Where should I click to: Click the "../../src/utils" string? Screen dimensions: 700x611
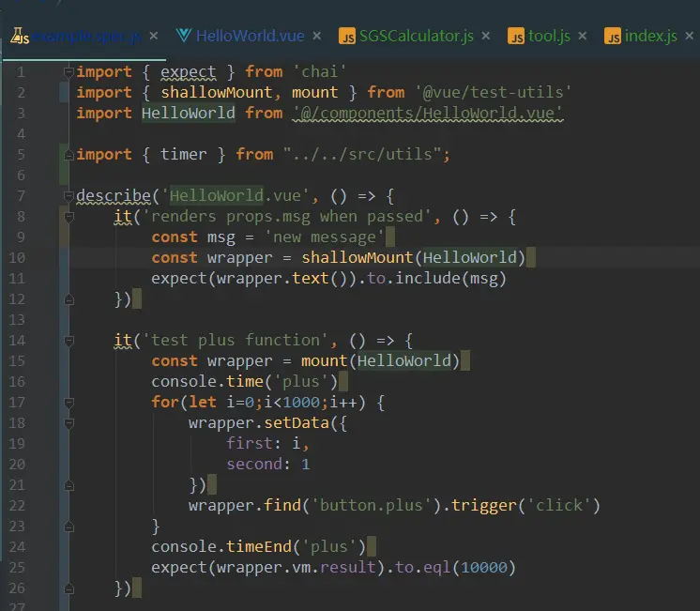[362, 155]
